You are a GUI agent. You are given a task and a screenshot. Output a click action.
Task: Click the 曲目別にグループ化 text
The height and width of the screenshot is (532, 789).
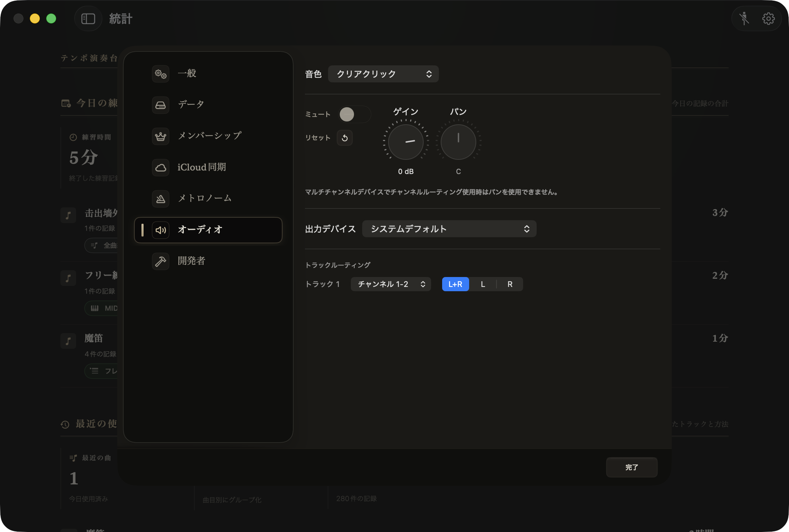click(232, 500)
